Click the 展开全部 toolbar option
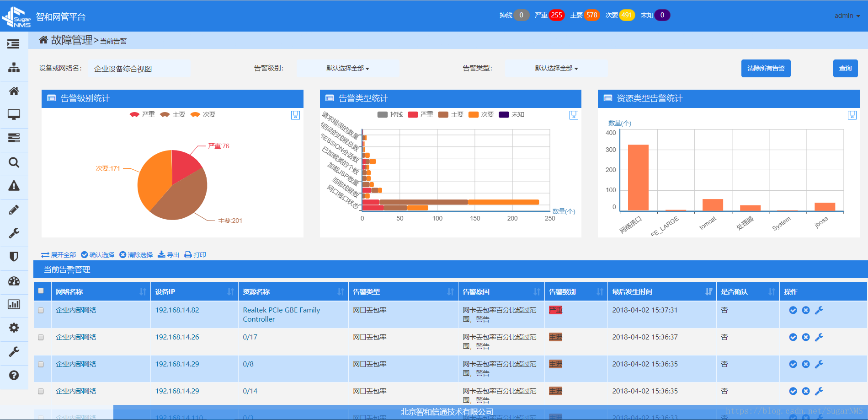The width and height of the screenshot is (868, 420). [59, 255]
